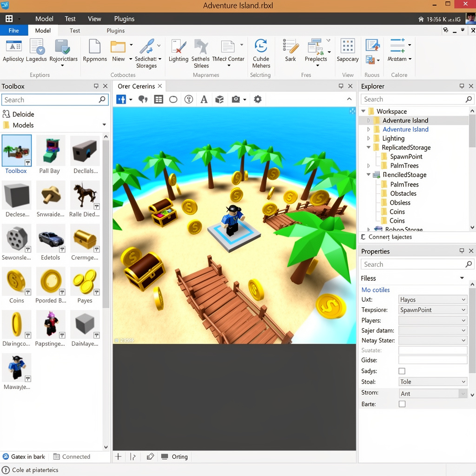The image size is (476, 476).
Task: Collapse the ReplicatedStorage tree node
Action: pos(369,147)
